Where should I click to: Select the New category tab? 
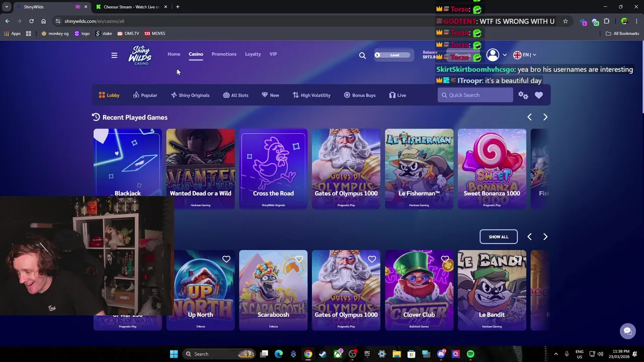point(270,95)
